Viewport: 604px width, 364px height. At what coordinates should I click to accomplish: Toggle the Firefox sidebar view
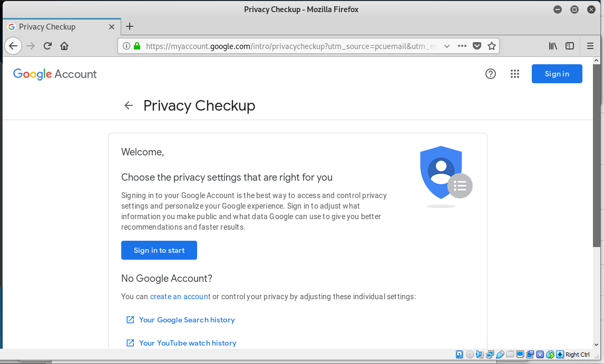click(x=570, y=46)
